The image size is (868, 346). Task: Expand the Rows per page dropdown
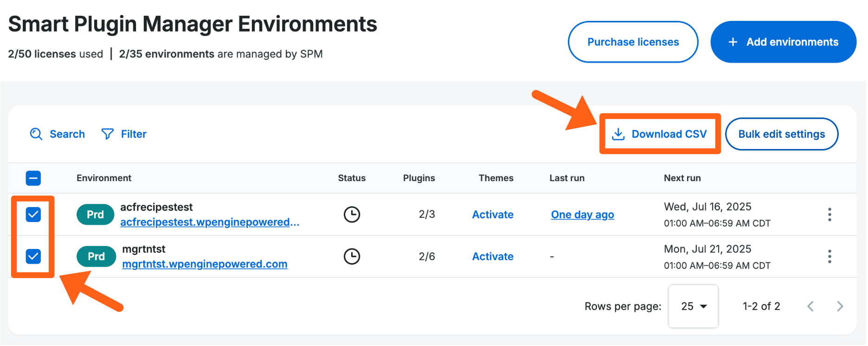pyautogui.click(x=693, y=307)
